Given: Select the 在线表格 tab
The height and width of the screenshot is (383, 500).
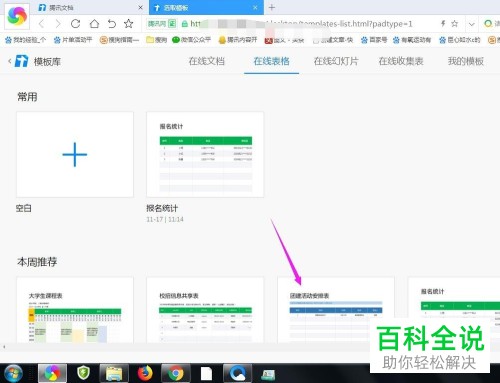Looking at the screenshot, I should click(x=271, y=61).
